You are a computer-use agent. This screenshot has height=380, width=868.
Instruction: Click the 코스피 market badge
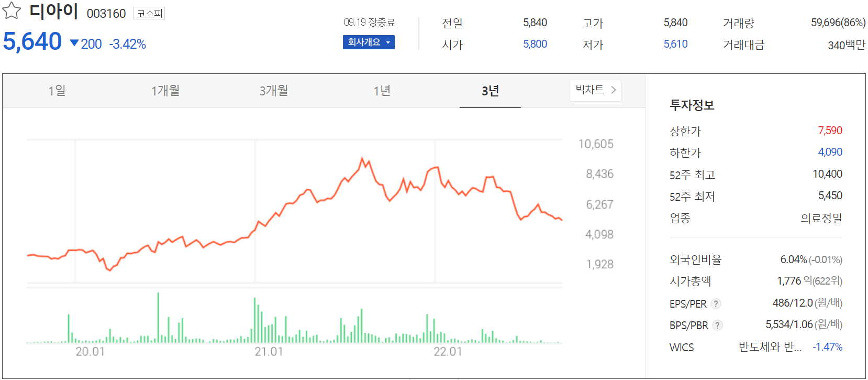(149, 13)
